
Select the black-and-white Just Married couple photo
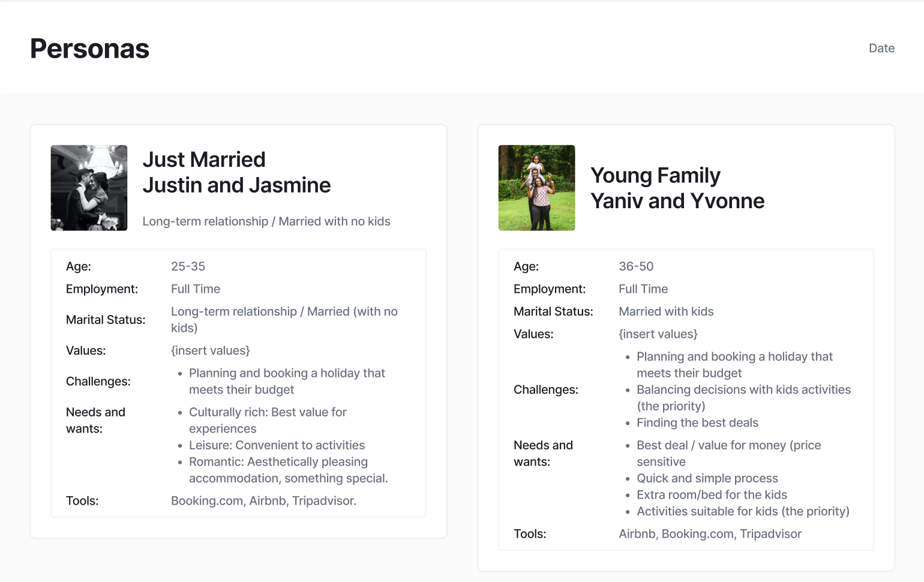pyautogui.click(x=89, y=188)
